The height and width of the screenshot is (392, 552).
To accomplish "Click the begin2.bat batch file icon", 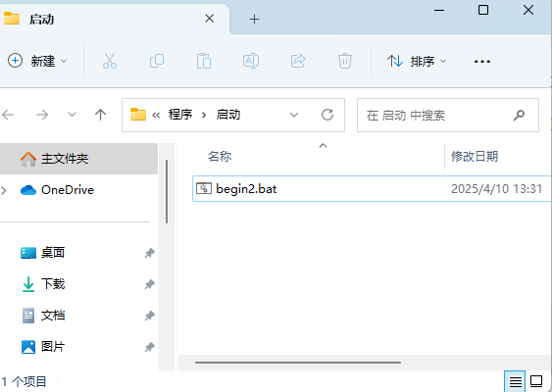I will point(204,188).
